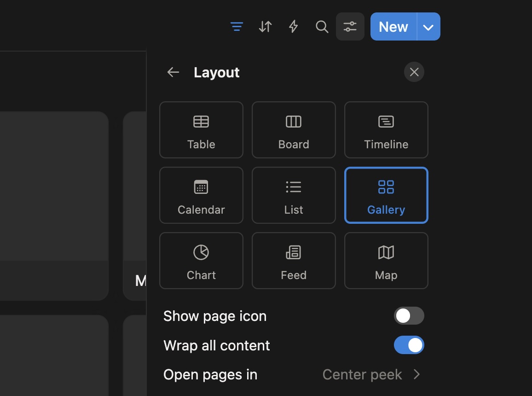Viewport: 532px width, 396px height.
Task: Open the sort options
Action: pos(265,26)
